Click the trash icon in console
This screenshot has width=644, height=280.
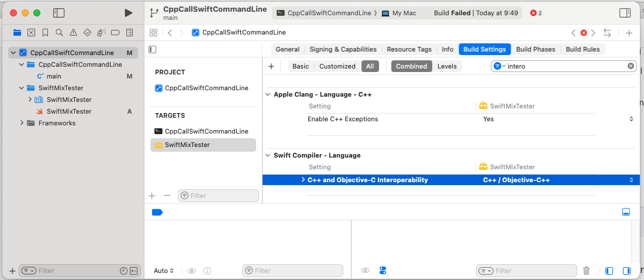point(587,271)
